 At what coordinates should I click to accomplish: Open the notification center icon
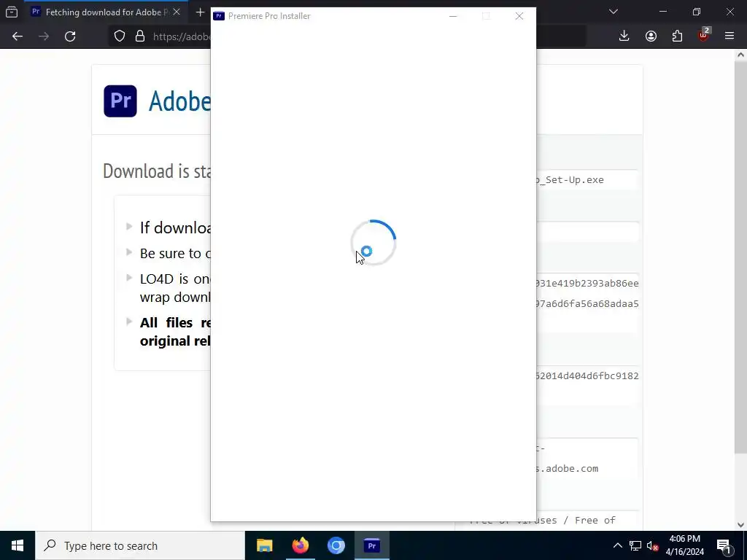coord(724,545)
